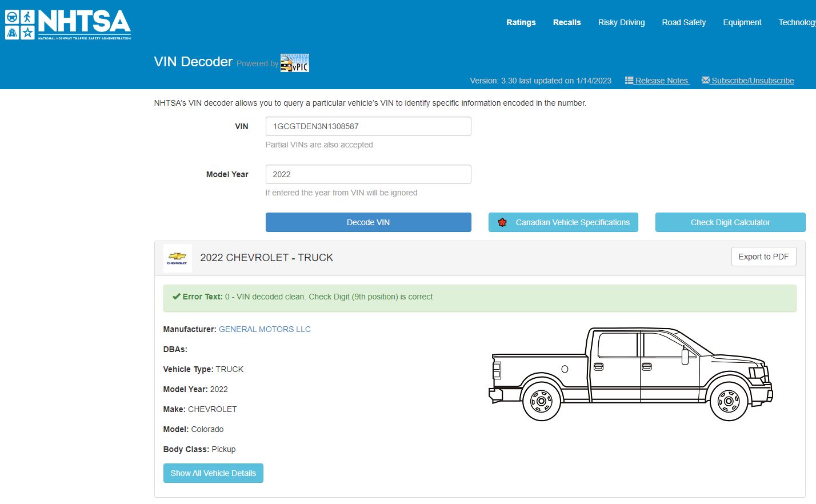This screenshot has height=504, width=816.
Task: Open the Road Safety menu
Action: tap(684, 22)
